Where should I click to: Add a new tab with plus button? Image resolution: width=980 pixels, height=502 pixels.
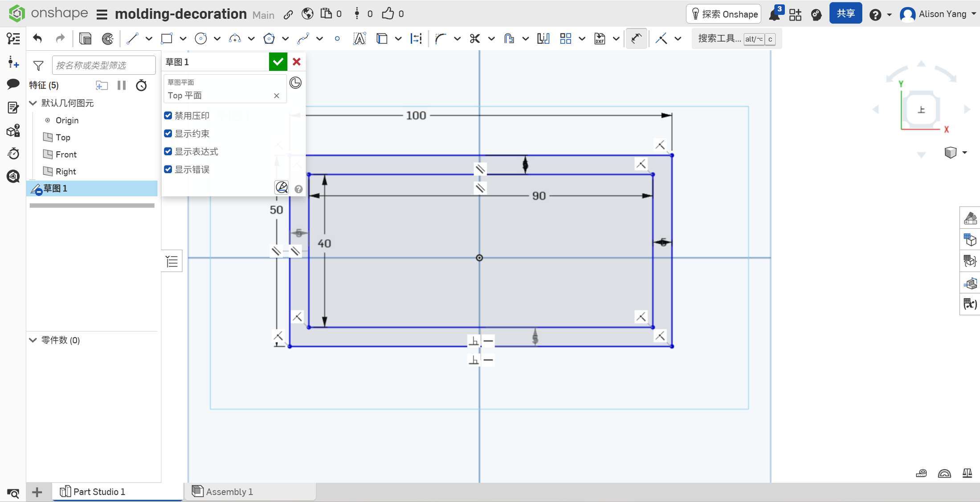37,492
